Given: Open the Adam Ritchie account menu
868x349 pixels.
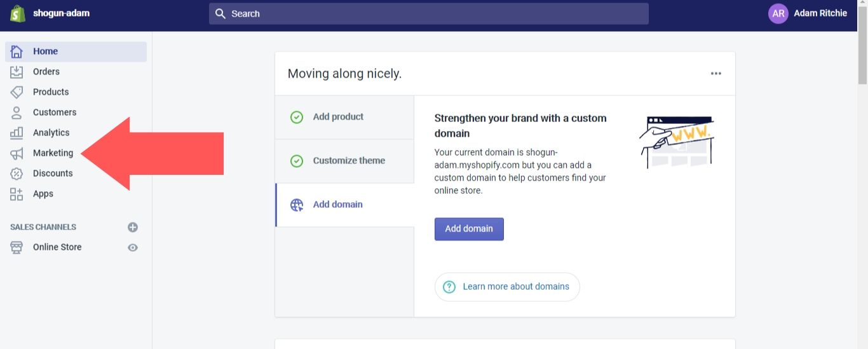Looking at the screenshot, I should (x=808, y=13).
